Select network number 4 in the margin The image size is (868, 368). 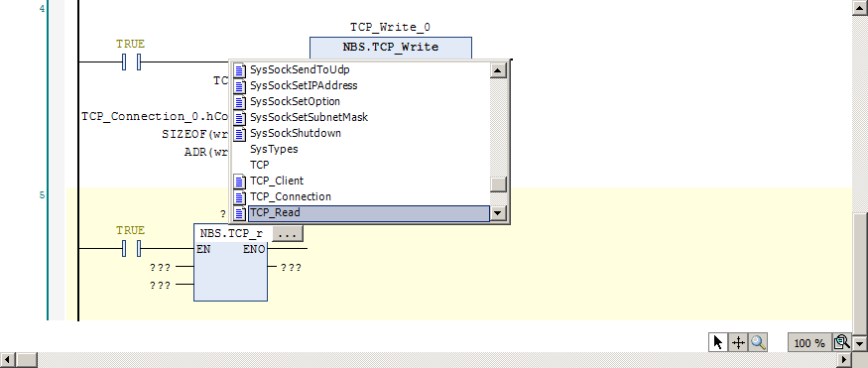(x=42, y=9)
